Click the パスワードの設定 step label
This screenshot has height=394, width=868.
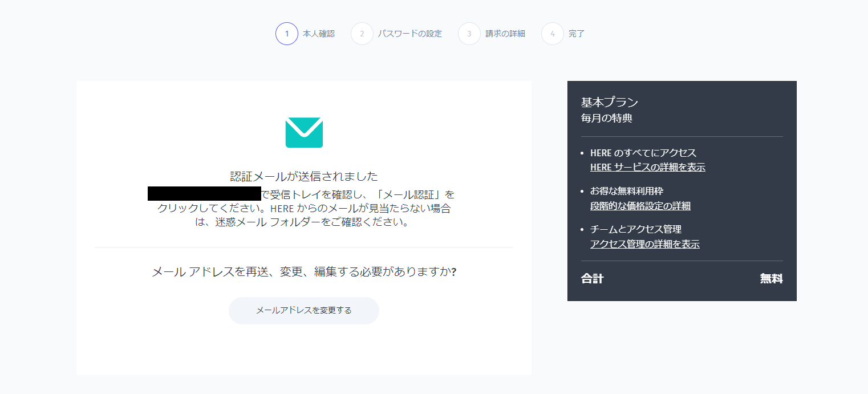(409, 34)
